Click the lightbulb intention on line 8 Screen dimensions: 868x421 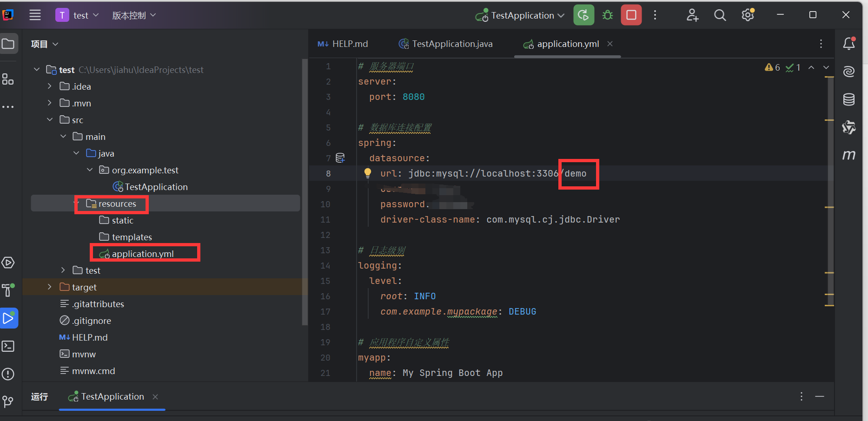[x=368, y=172]
